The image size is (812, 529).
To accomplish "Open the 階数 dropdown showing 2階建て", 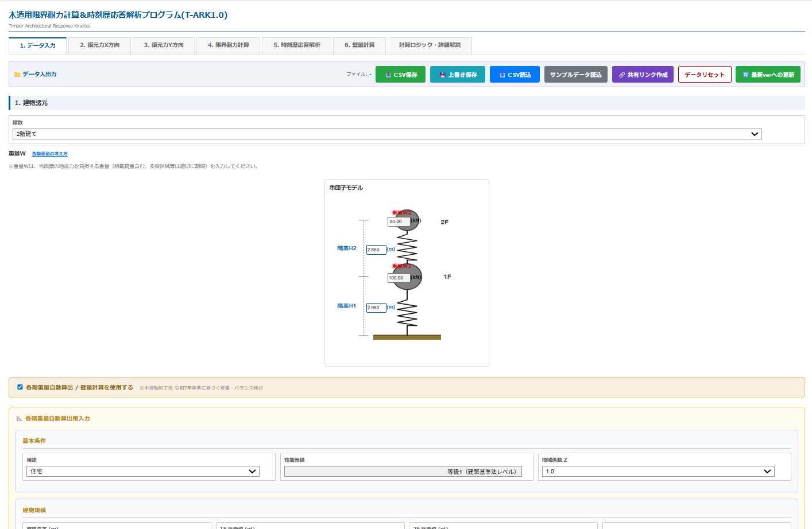I will click(386, 134).
